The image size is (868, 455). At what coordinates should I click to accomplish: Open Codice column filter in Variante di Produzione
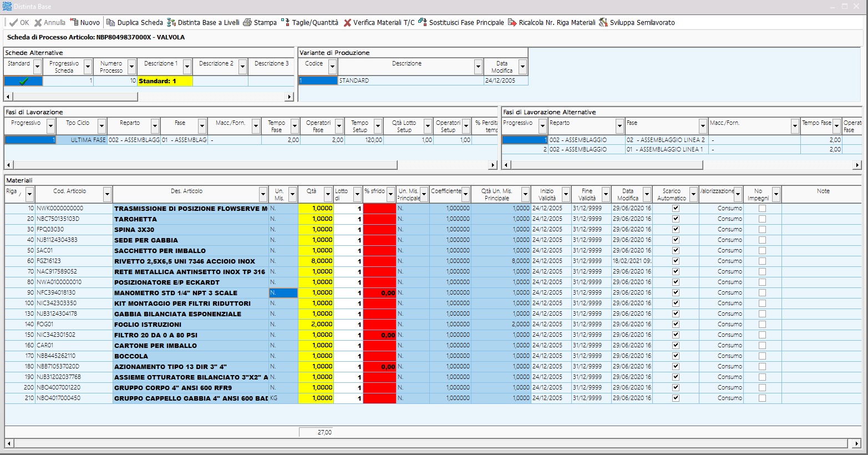[x=333, y=67]
